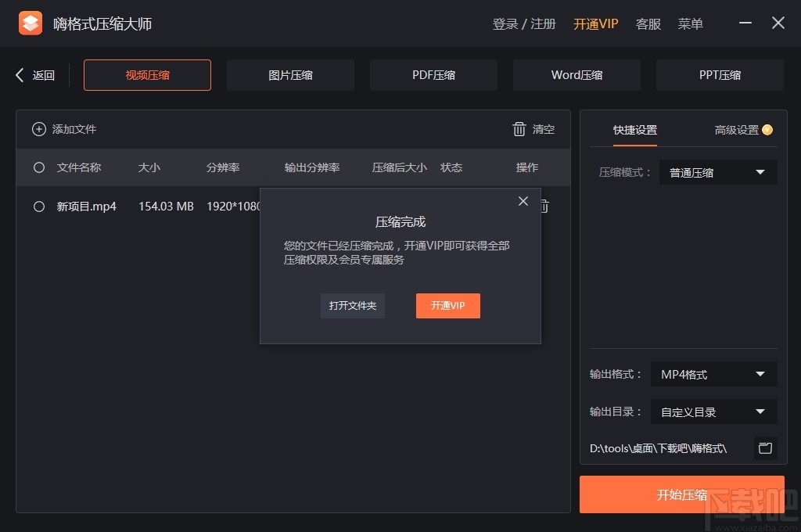This screenshot has height=532, width=801.
Task: Open the 输出格式 dropdown showing MP4格式
Action: click(713, 374)
